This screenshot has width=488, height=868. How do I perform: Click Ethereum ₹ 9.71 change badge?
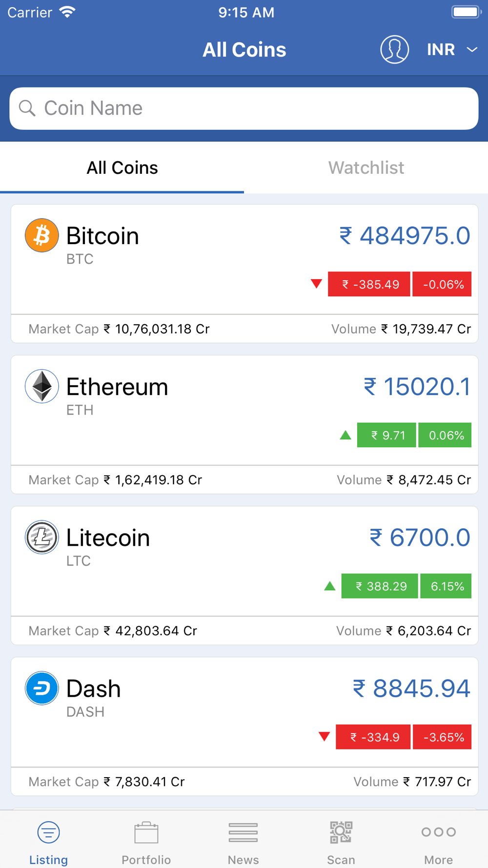[386, 435]
